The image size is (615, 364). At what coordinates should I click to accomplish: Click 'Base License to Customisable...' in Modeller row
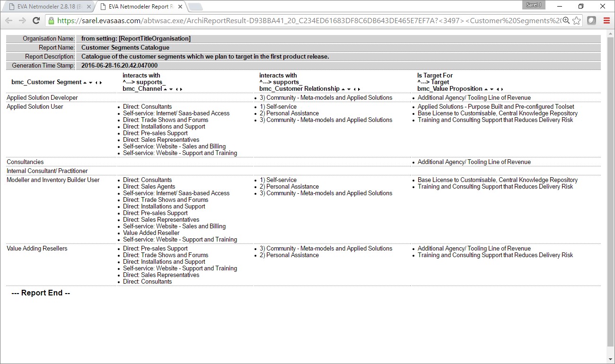point(498,180)
